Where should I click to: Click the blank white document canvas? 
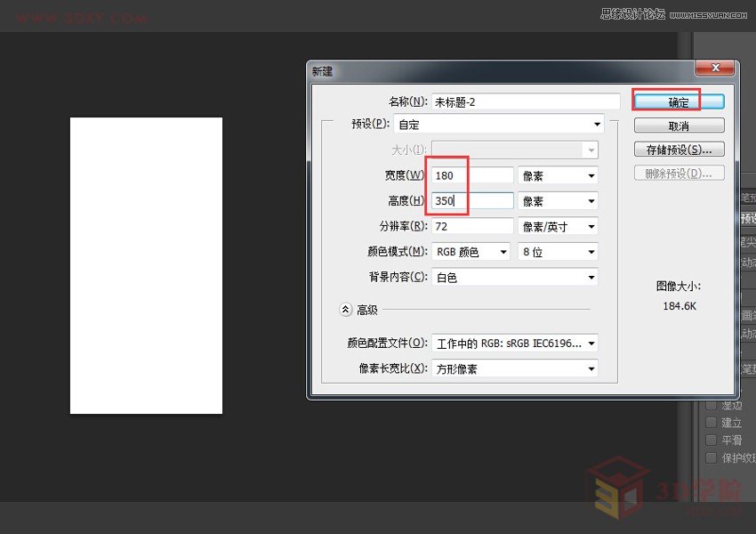click(x=146, y=264)
